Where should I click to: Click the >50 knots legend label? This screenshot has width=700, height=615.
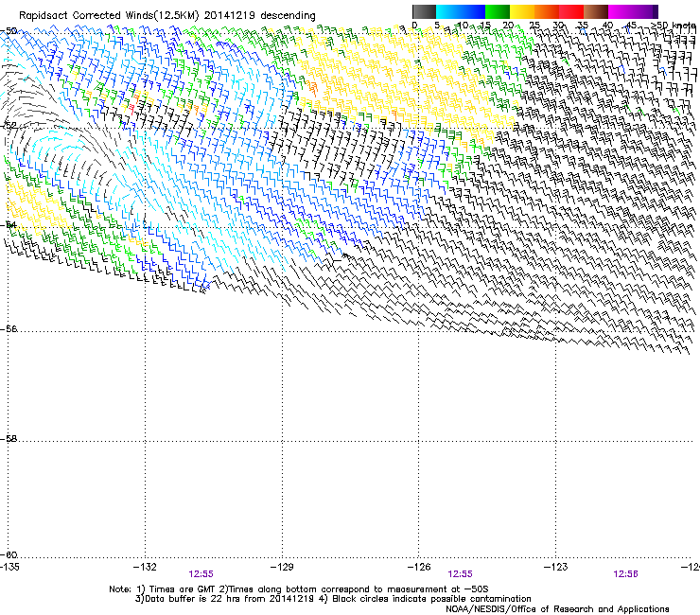674,25
